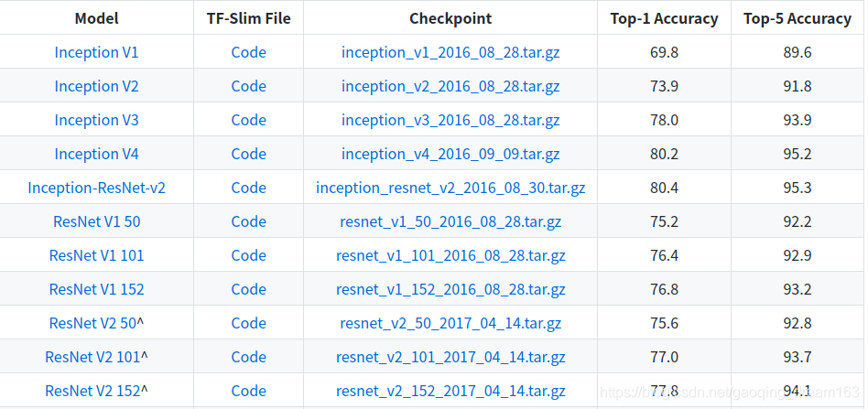Screen dimensions: 868x409
Task: Select Top-5 value 94.1 for ResNet V2 152^
Action: pyautogui.click(x=797, y=391)
